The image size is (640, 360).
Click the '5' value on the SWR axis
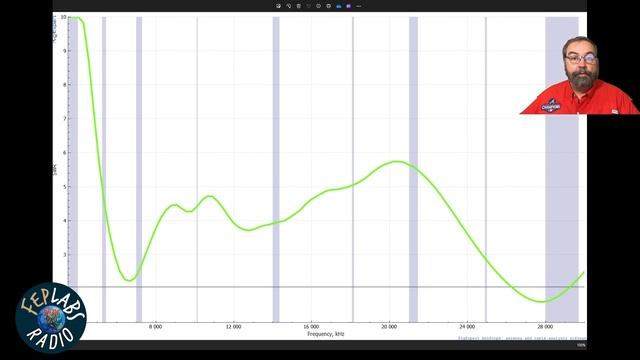pyautogui.click(x=64, y=187)
